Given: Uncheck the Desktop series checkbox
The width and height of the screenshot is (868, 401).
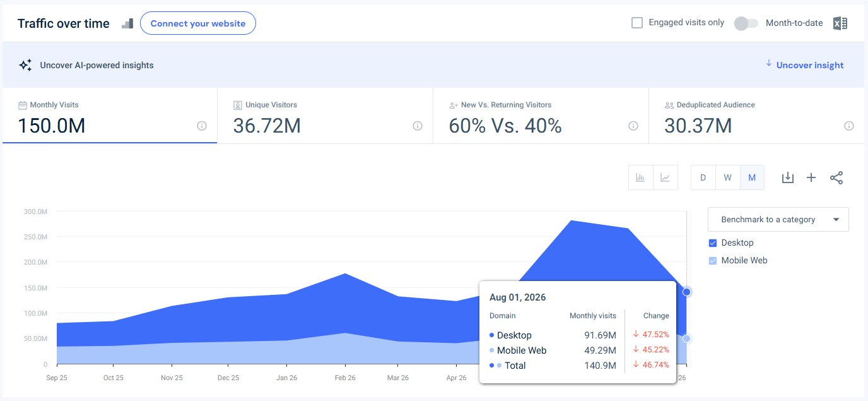Looking at the screenshot, I should point(713,243).
